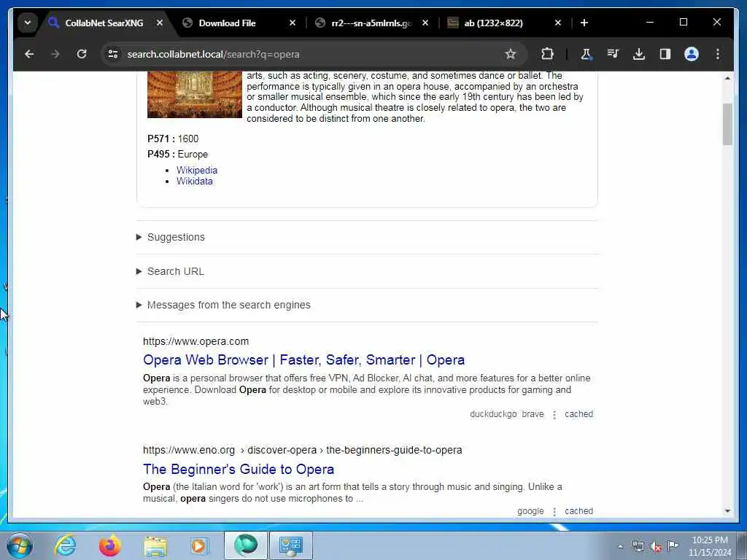Click the muted volume tray icon
Viewport: 747px width, 560px height.
coord(656,547)
